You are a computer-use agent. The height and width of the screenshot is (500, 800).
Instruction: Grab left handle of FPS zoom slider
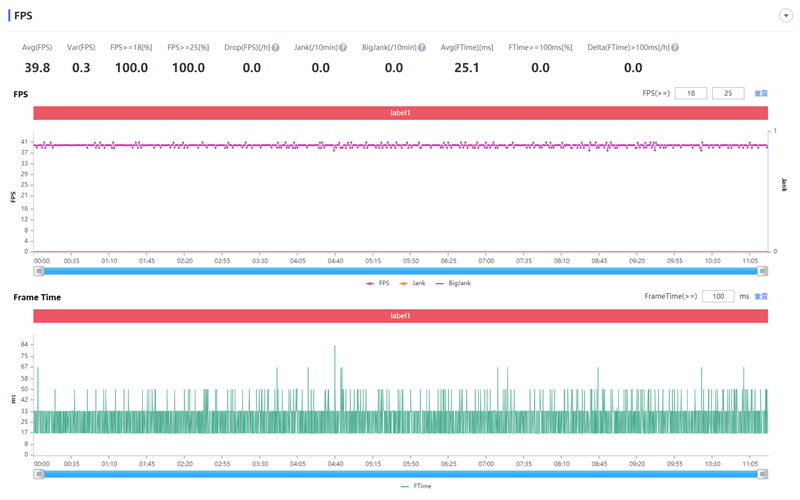coord(39,271)
